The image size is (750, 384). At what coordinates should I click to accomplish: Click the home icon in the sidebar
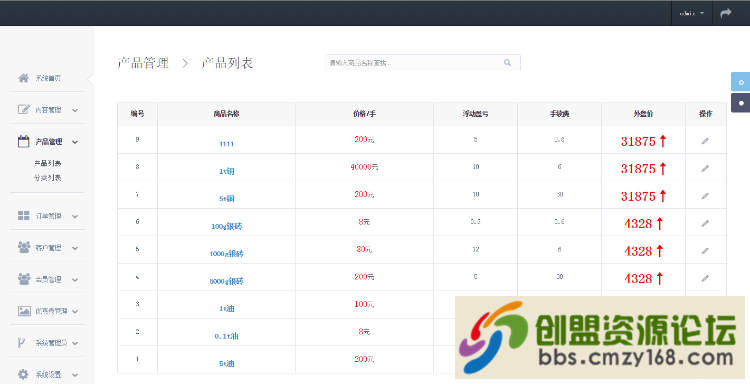23,78
